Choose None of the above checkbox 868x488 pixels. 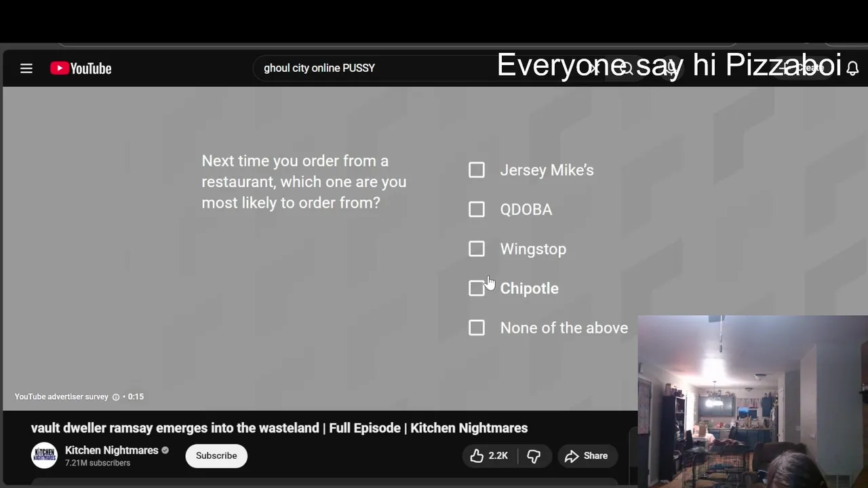477,327
